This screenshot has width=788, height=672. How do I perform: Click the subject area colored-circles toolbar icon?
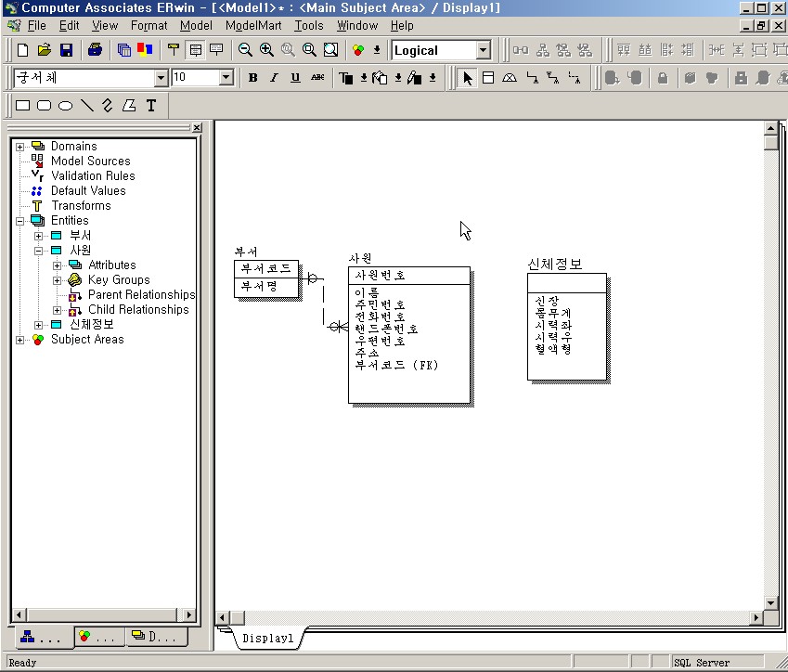[358, 50]
